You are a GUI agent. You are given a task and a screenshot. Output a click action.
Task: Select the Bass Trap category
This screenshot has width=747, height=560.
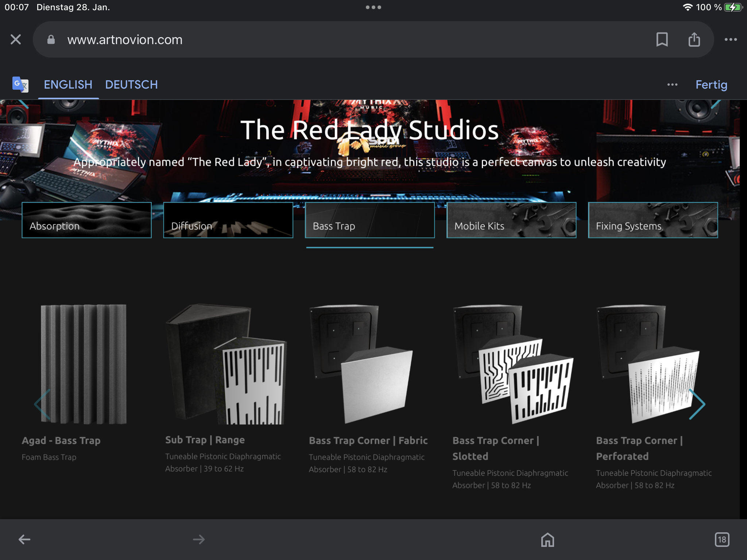pyautogui.click(x=369, y=220)
